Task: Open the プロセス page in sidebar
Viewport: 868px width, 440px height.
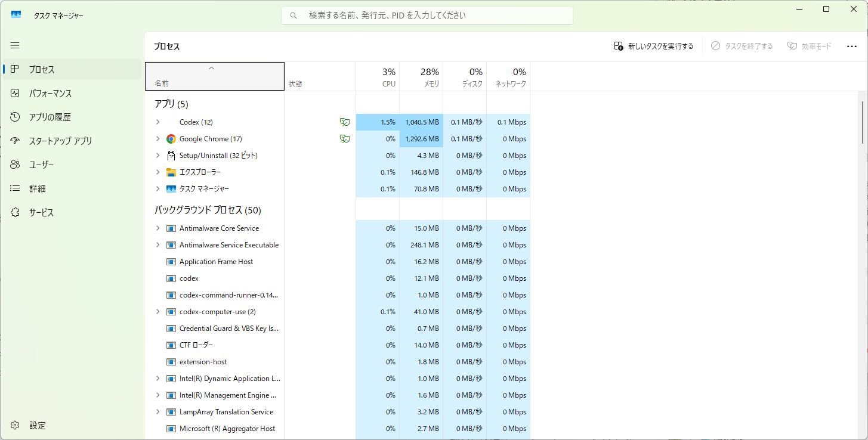Action: click(72, 70)
